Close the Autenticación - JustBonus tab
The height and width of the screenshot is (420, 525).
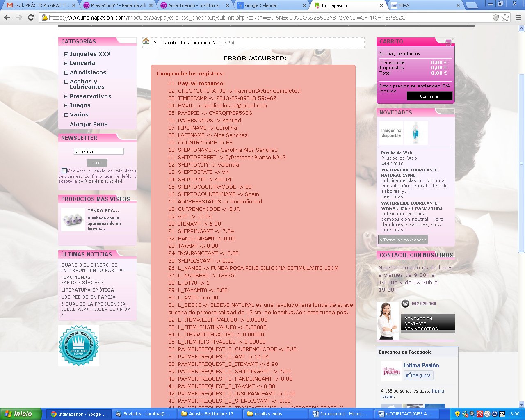pyautogui.click(x=228, y=5)
